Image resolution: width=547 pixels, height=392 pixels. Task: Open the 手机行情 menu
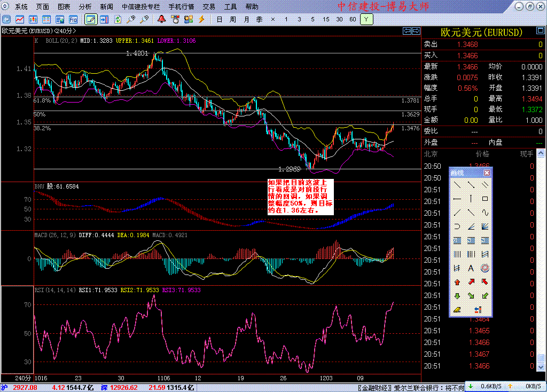(181, 6)
